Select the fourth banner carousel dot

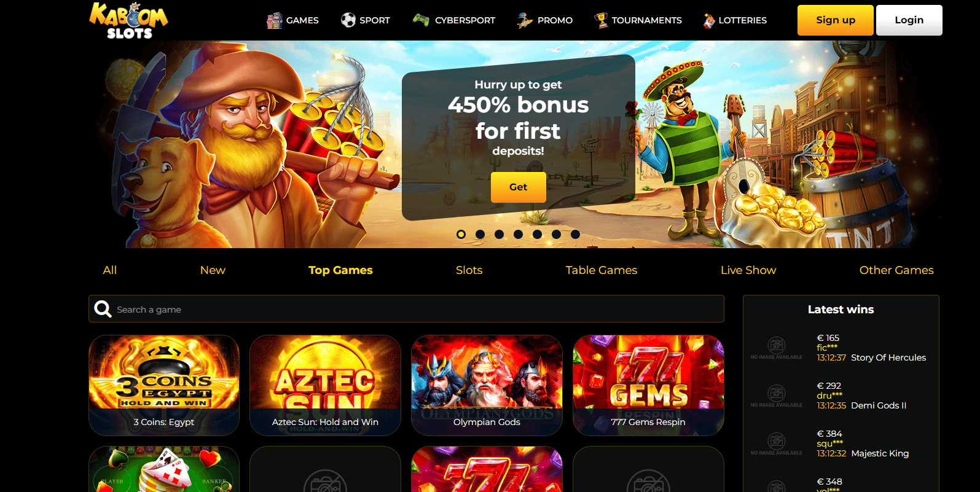tap(519, 234)
